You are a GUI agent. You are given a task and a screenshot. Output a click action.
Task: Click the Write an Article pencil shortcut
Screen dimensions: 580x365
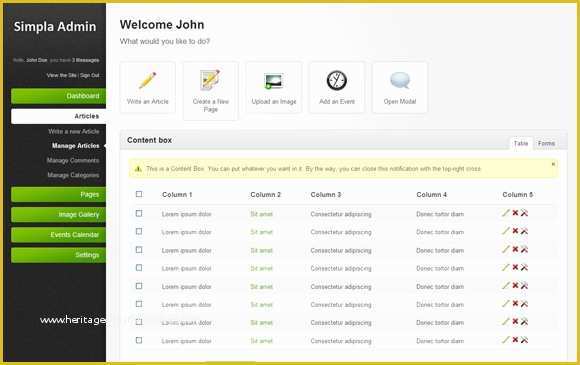coord(147,88)
